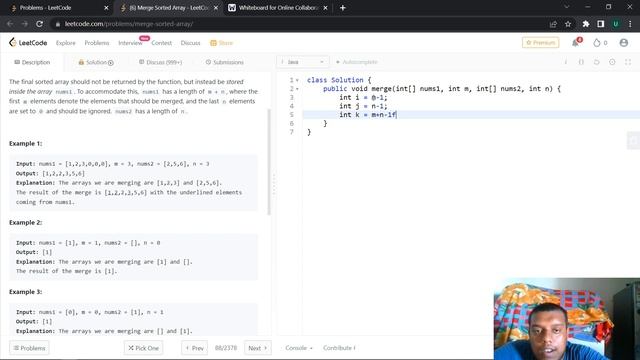Open the Interview nav item
This screenshot has height=360, width=640.
(130, 43)
